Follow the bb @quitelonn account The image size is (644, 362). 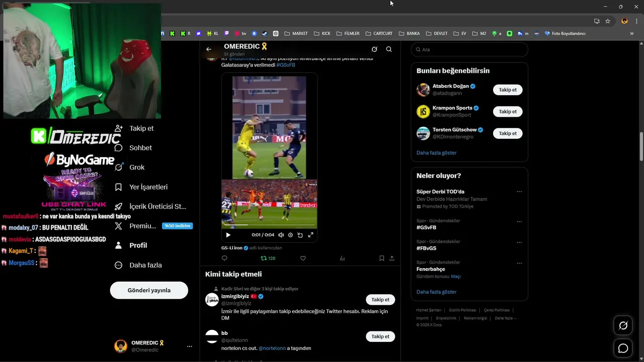coord(380,336)
